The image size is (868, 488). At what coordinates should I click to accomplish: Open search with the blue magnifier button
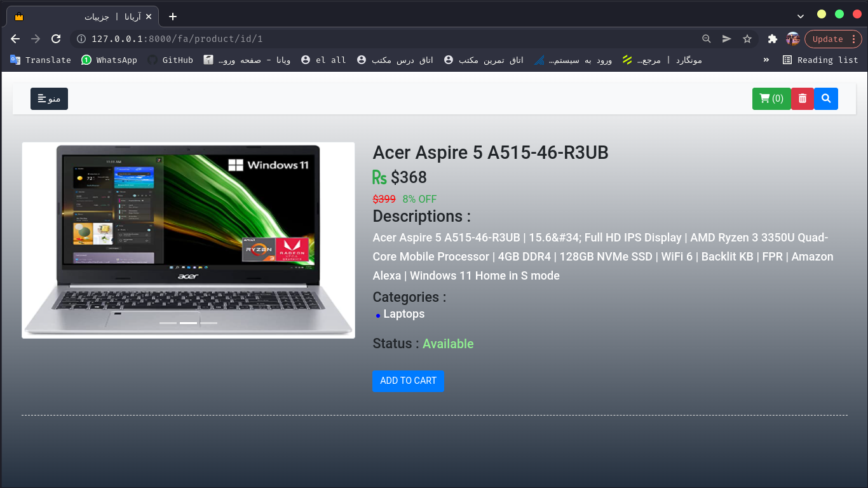826,98
